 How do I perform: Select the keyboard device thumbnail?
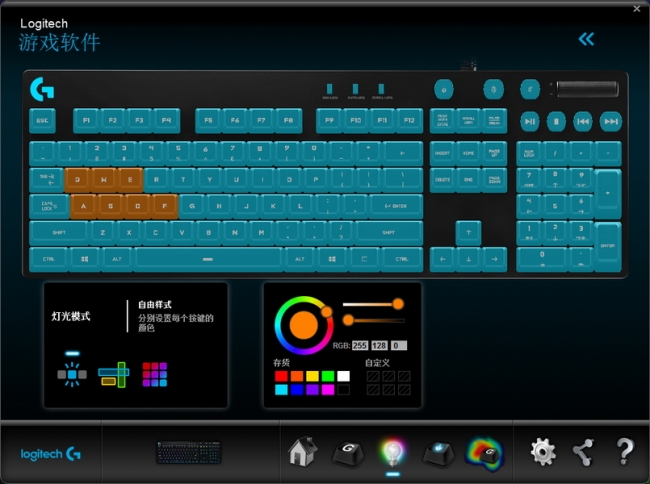pyautogui.click(x=189, y=452)
